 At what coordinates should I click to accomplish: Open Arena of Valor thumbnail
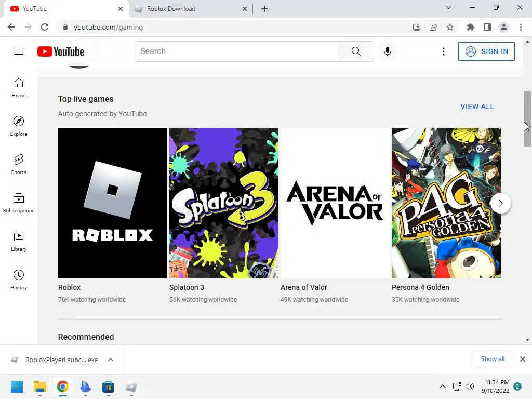click(x=335, y=203)
